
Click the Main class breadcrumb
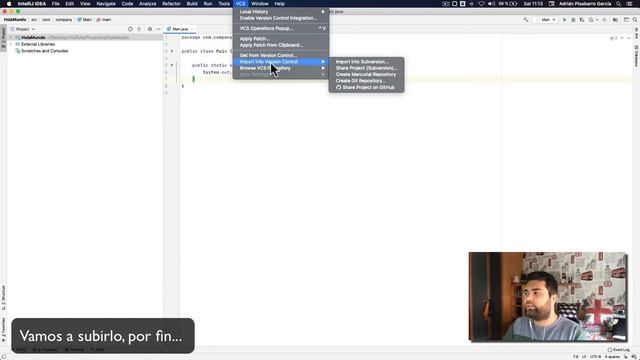point(85,20)
